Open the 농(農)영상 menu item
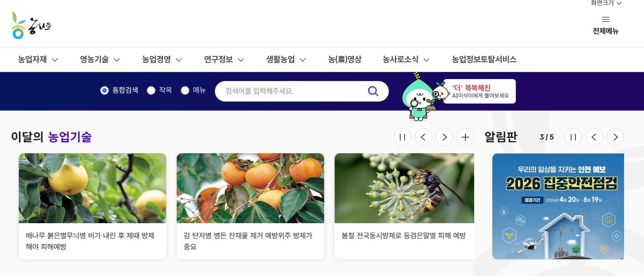This screenshot has width=644, height=276. pyautogui.click(x=345, y=59)
